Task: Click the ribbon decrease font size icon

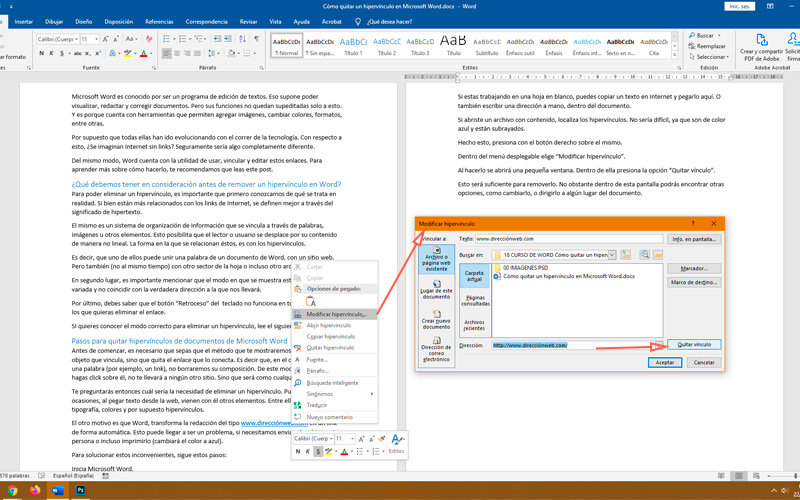Action: [x=115, y=39]
